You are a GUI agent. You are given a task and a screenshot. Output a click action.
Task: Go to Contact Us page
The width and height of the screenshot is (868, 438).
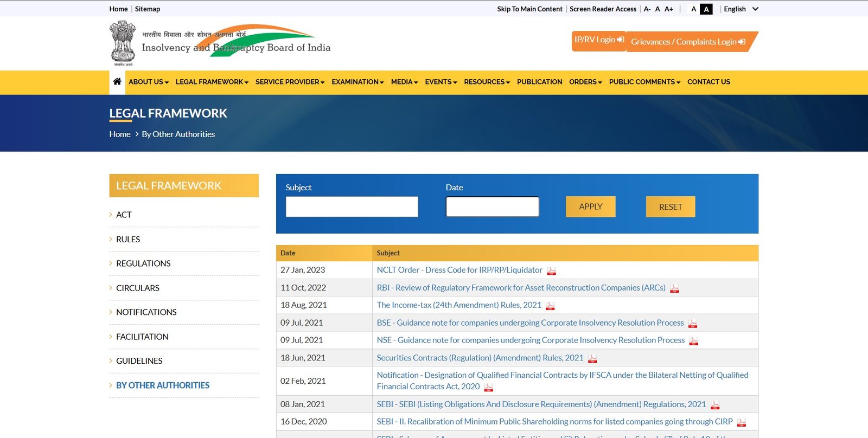[x=709, y=82]
